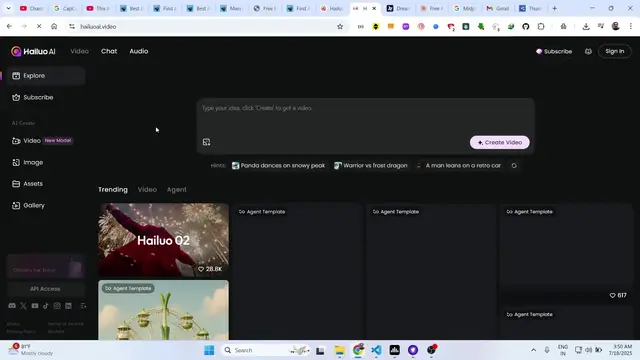Use the 'Warrior vs frost dragon' hint
Screen dimensions: 640x360
coord(371,166)
